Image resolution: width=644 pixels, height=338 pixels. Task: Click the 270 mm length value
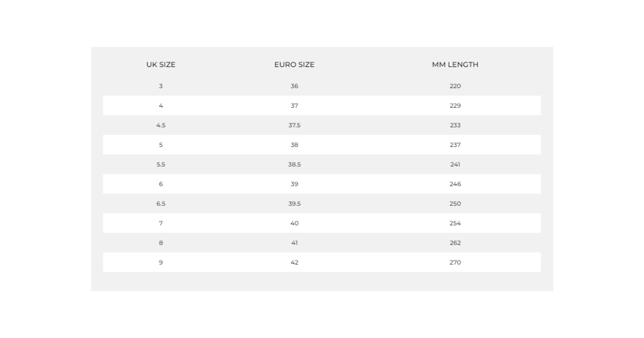[x=455, y=262]
